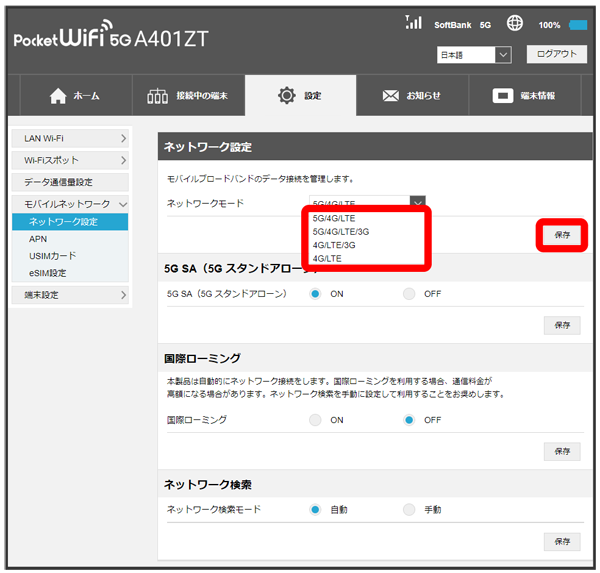Click the battery status icon

pos(577,24)
